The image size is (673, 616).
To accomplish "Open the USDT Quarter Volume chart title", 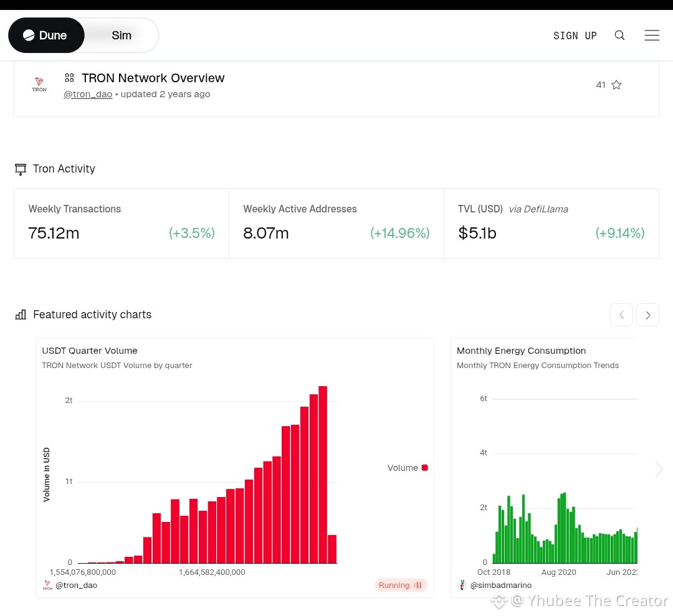I will pyautogui.click(x=90, y=351).
